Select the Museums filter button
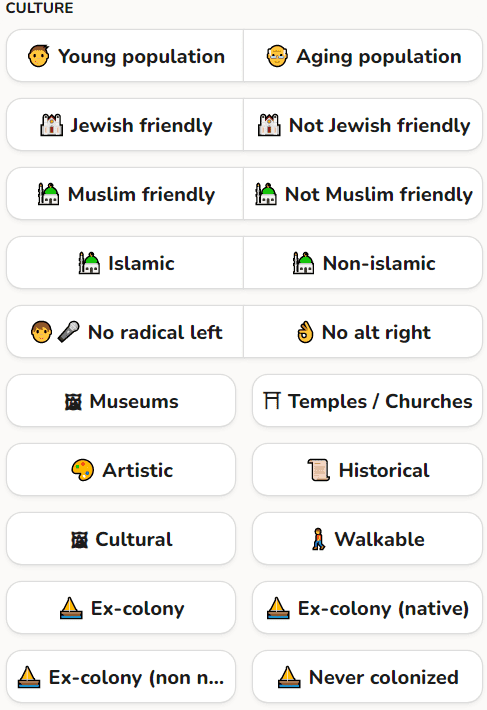The width and height of the screenshot is (487, 710). click(121, 401)
